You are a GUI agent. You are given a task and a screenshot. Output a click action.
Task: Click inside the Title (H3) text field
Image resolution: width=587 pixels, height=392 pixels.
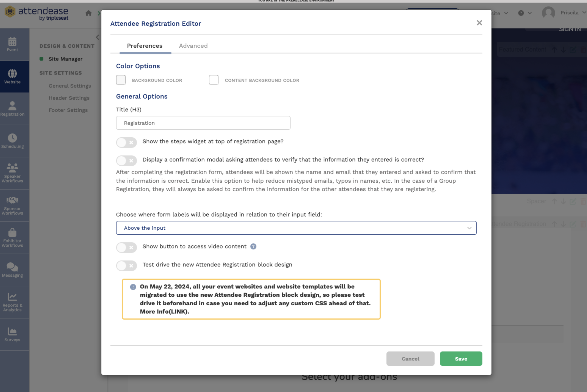pyautogui.click(x=203, y=123)
